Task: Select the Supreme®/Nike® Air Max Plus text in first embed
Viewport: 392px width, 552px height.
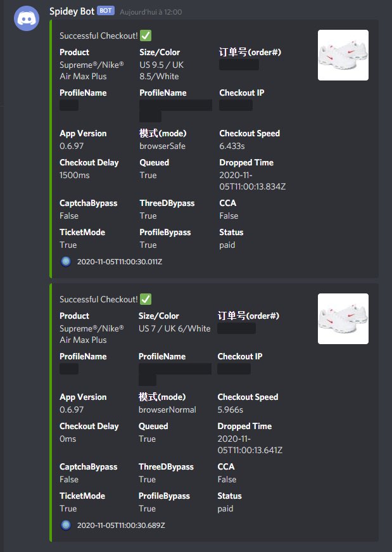Action: (x=92, y=70)
